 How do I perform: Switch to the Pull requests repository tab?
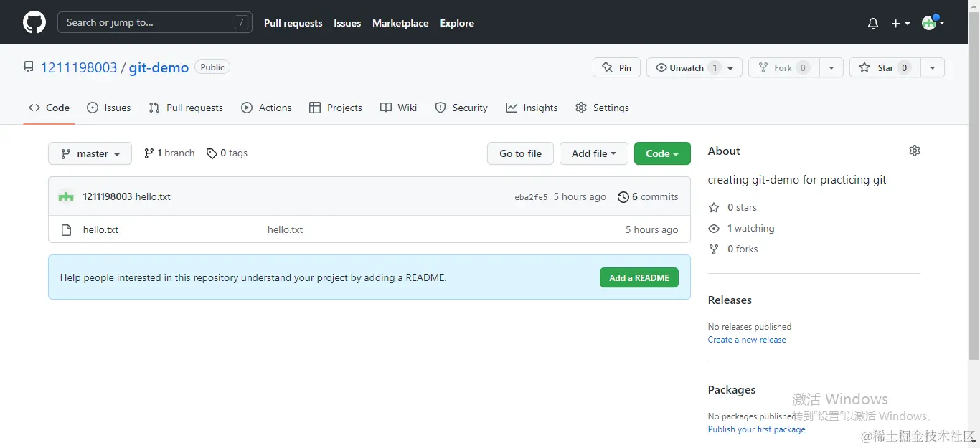[x=186, y=108]
